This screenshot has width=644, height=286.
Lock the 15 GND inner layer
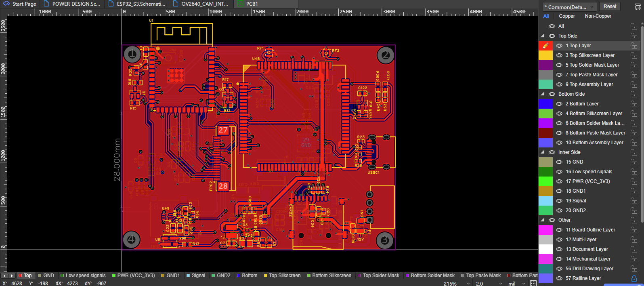pos(634,162)
